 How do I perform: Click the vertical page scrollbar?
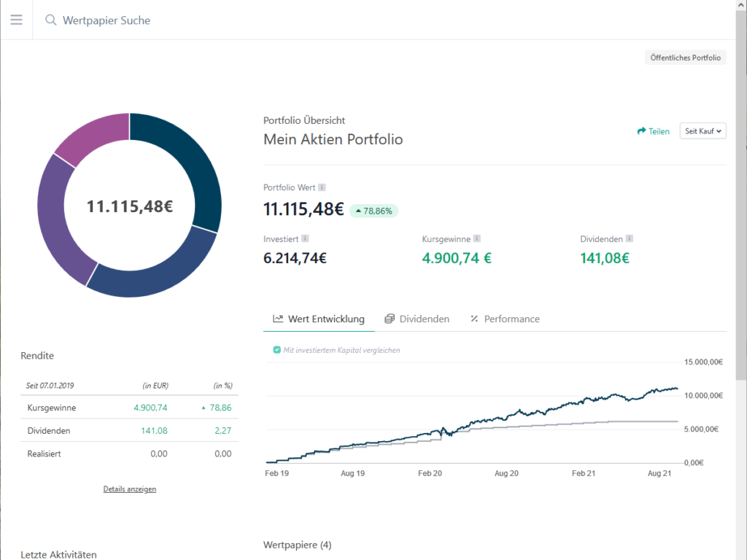(x=740, y=219)
